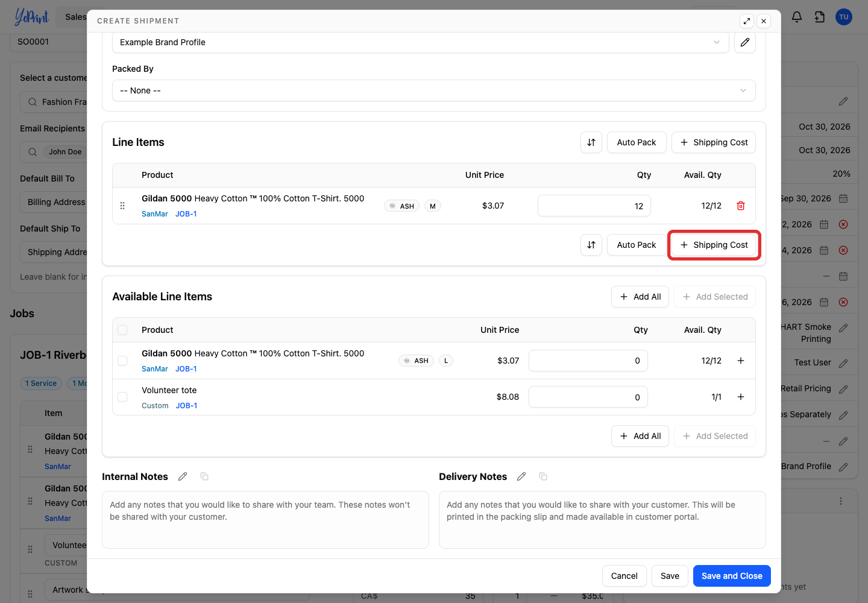868x603 pixels.
Task: Open the JOB-1 link under Volunteer tote
Action: 187,406
